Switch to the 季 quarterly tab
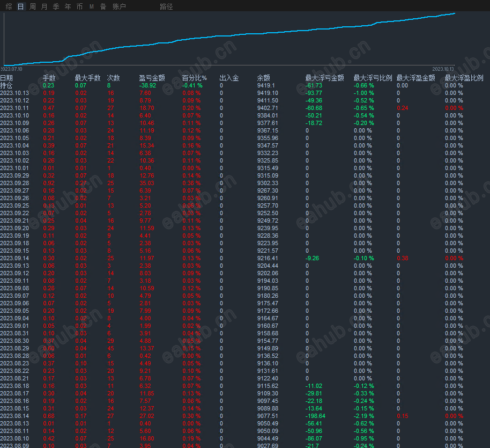This screenshot has height=448, width=490. click(x=56, y=6)
